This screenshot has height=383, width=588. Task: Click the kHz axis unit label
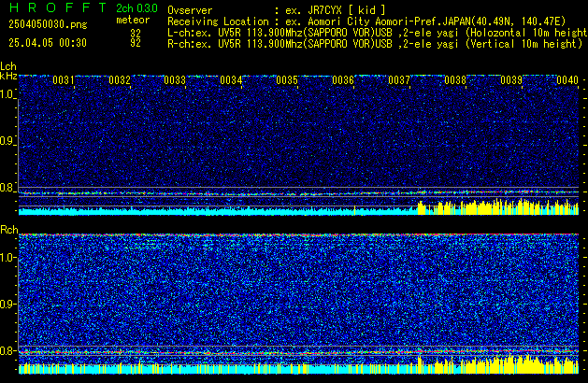coord(8,76)
